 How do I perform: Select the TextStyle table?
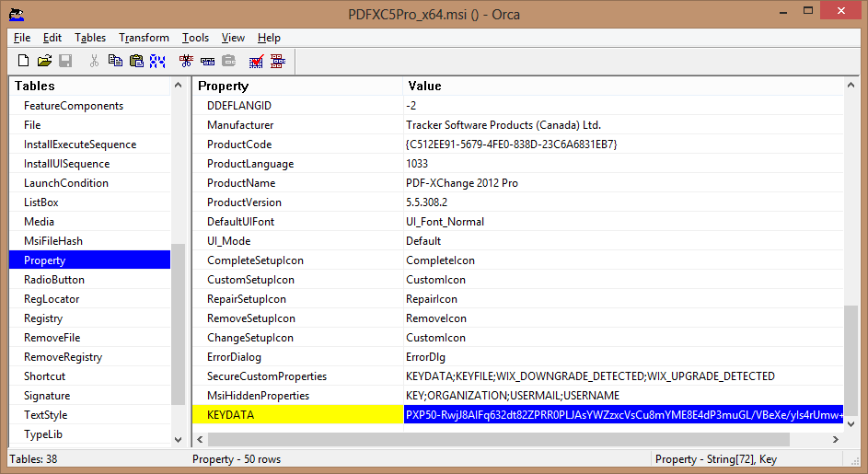click(x=89, y=415)
